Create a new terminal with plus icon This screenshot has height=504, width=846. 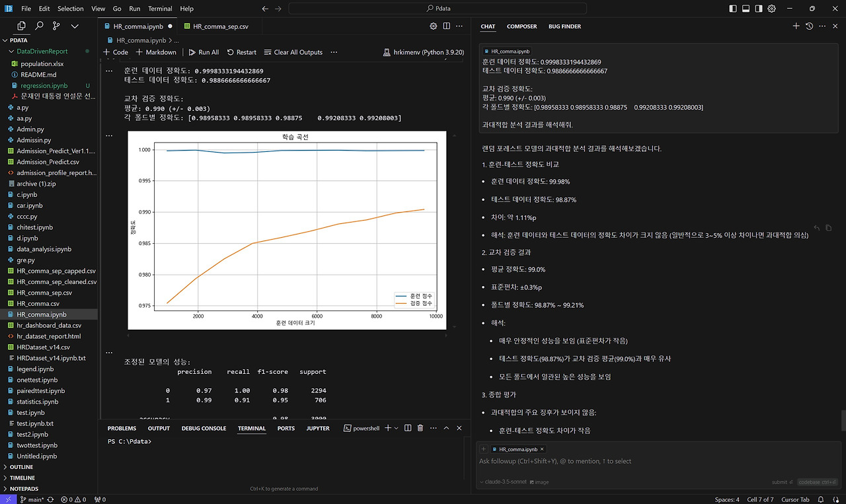click(x=388, y=428)
